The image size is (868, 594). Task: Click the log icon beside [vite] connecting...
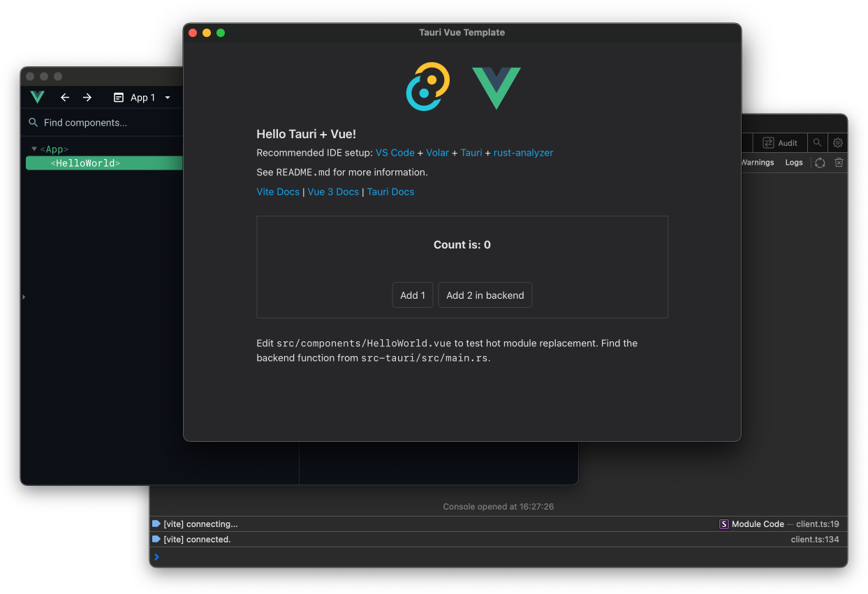click(156, 524)
